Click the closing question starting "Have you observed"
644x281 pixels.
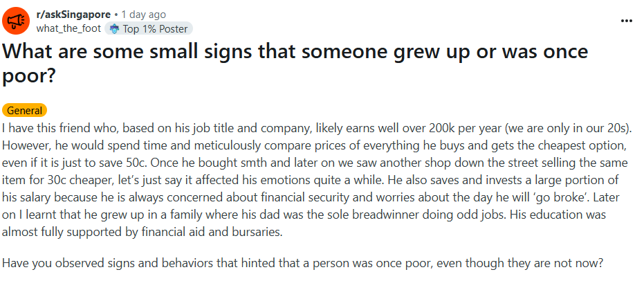303,263
